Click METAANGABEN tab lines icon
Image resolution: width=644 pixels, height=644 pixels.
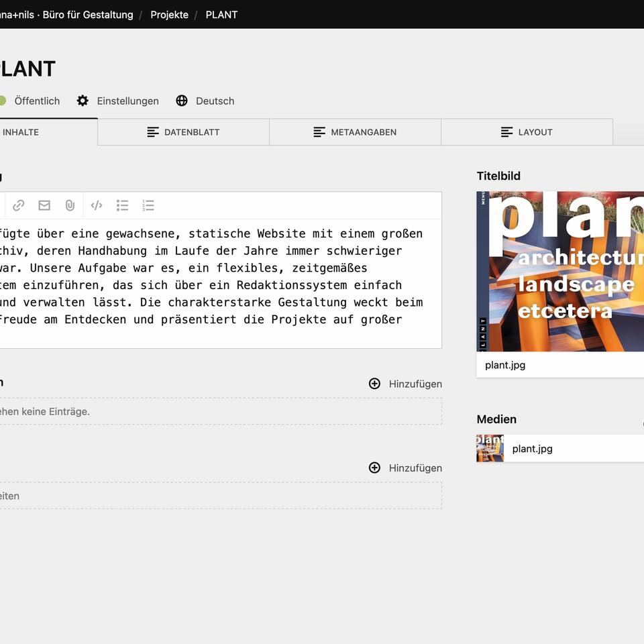319,132
